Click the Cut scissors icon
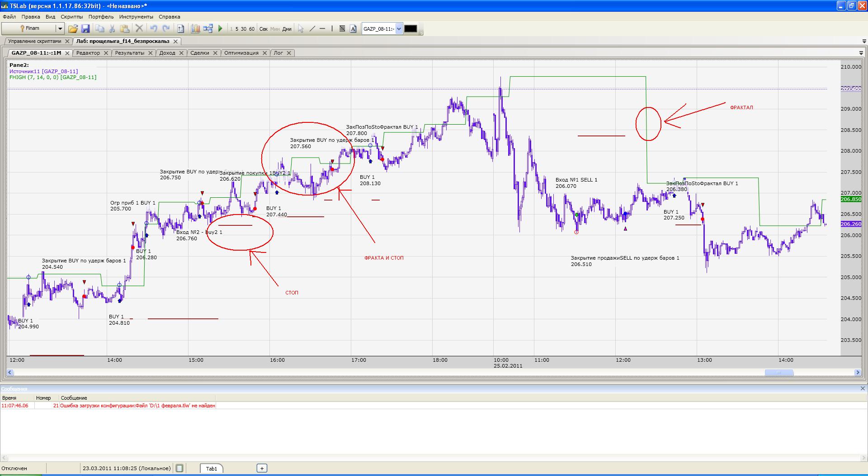Image resolution: width=868 pixels, height=476 pixels. coord(113,28)
